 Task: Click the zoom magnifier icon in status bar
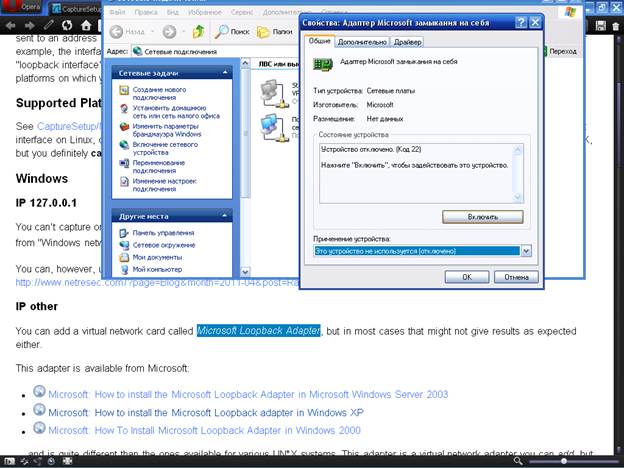click(518, 461)
